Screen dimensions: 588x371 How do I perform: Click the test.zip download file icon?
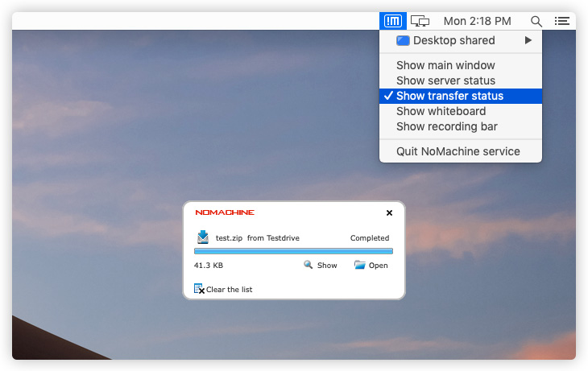click(203, 237)
